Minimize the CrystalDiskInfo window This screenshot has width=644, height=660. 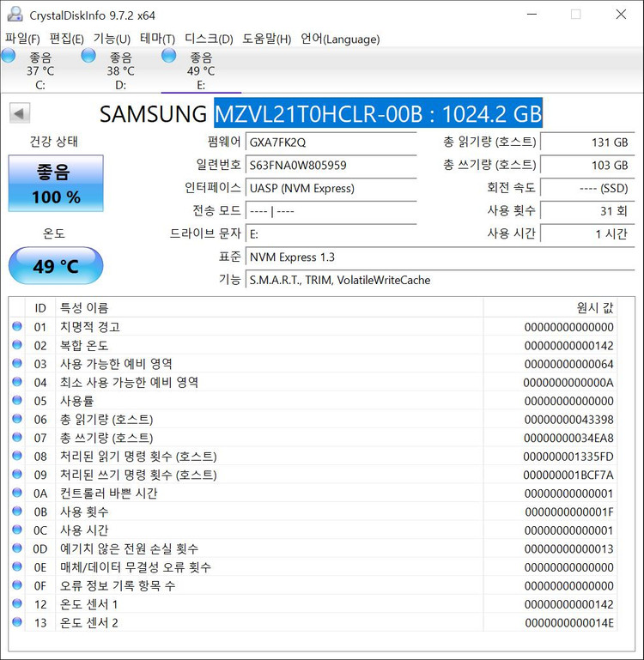[532, 15]
